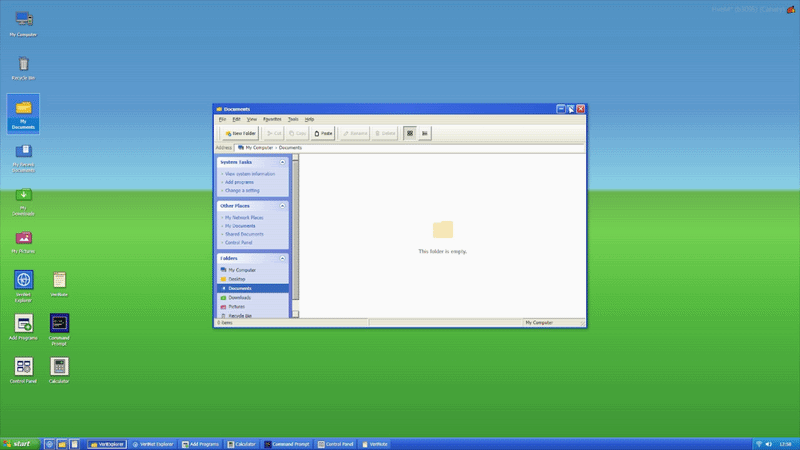Select VeriNote desktop icon
The height and width of the screenshot is (450, 800).
click(x=59, y=284)
